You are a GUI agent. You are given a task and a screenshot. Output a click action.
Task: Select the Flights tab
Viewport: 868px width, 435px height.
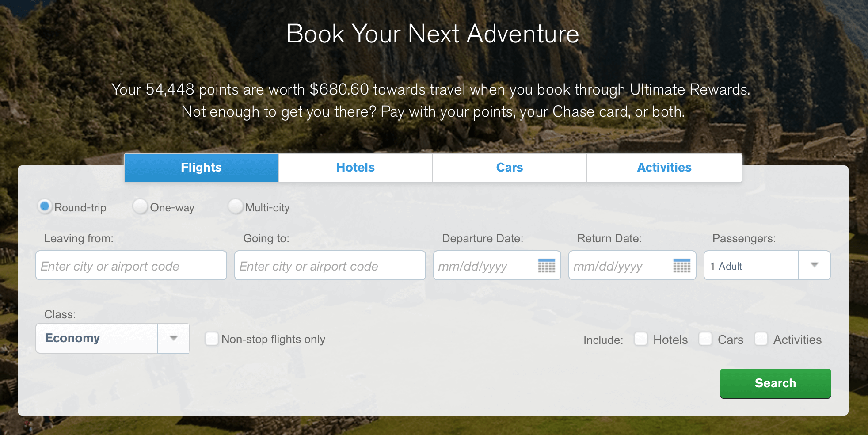click(201, 168)
